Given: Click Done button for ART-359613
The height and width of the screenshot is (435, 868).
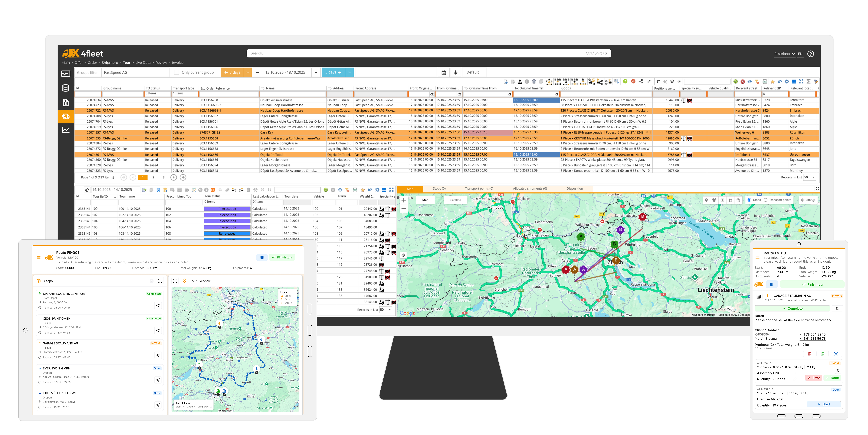Looking at the screenshot, I should [x=832, y=378].
